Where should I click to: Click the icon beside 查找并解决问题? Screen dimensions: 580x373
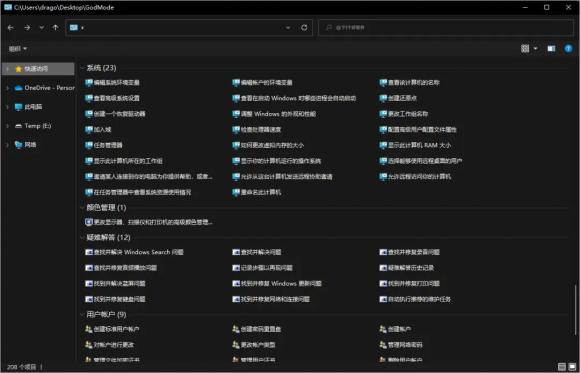[x=236, y=252]
